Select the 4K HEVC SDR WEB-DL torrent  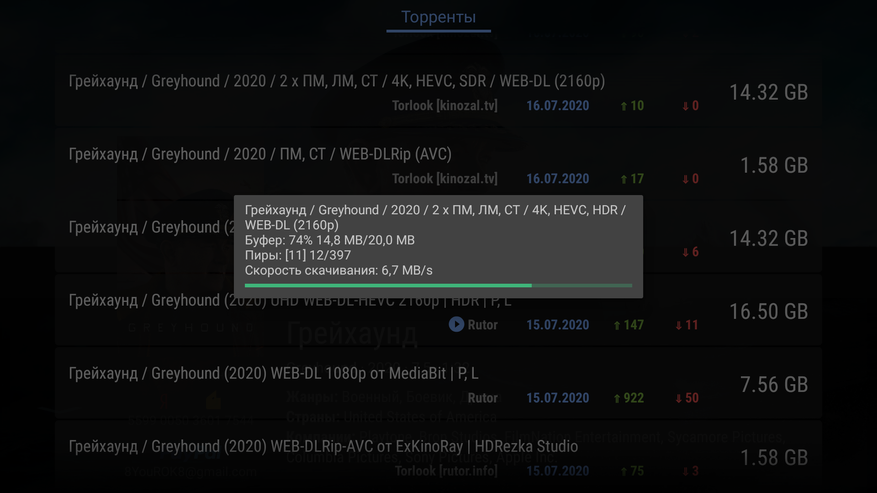point(438,92)
